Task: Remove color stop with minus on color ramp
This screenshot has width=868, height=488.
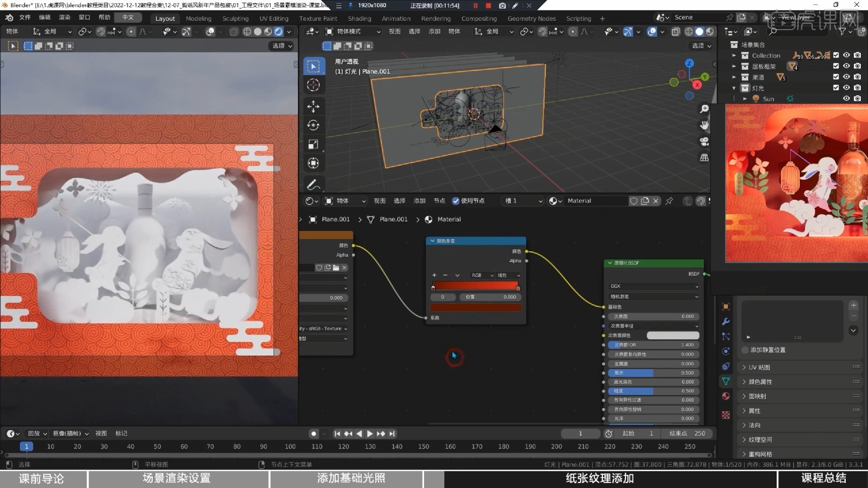Action: tap(445, 275)
